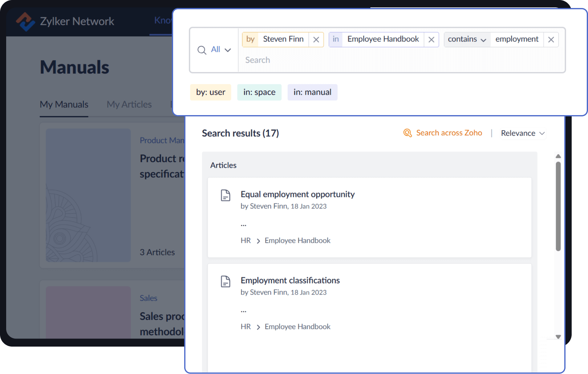
Task: Toggle the by: user filter chip
Action: (210, 92)
